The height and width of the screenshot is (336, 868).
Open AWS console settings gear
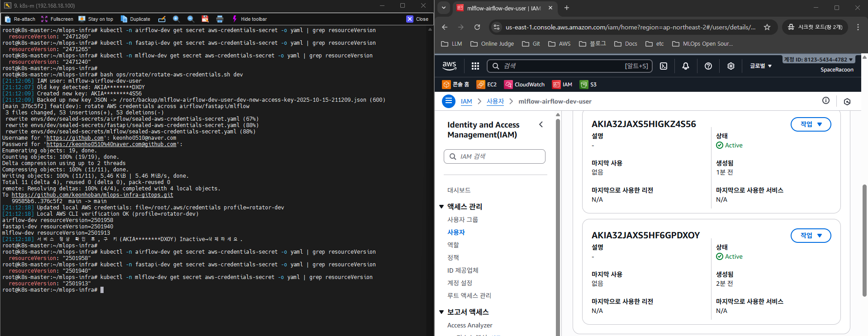(731, 66)
